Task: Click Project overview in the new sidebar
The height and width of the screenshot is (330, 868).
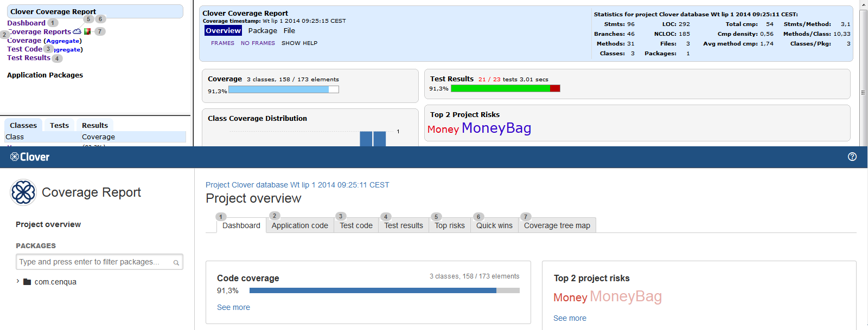Action: click(48, 224)
